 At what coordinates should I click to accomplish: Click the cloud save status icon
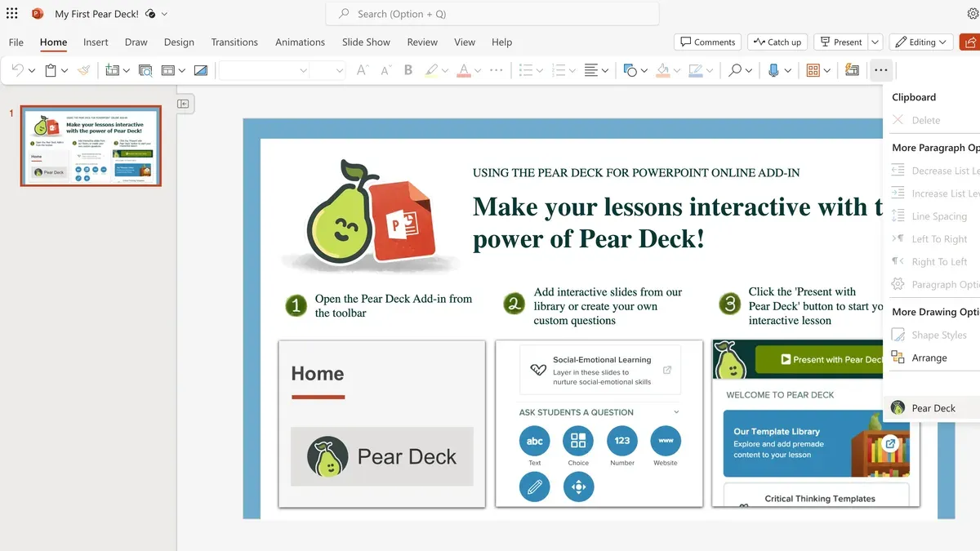pyautogui.click(x=150, y=14)
